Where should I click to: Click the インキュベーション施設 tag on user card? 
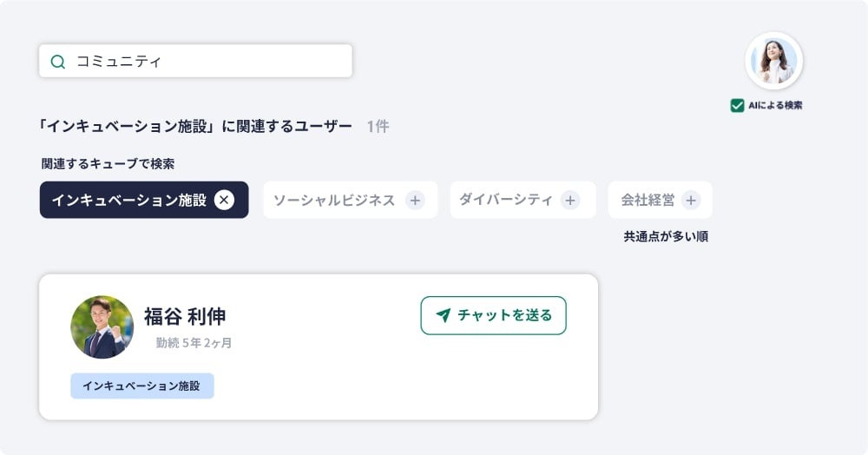142,386
